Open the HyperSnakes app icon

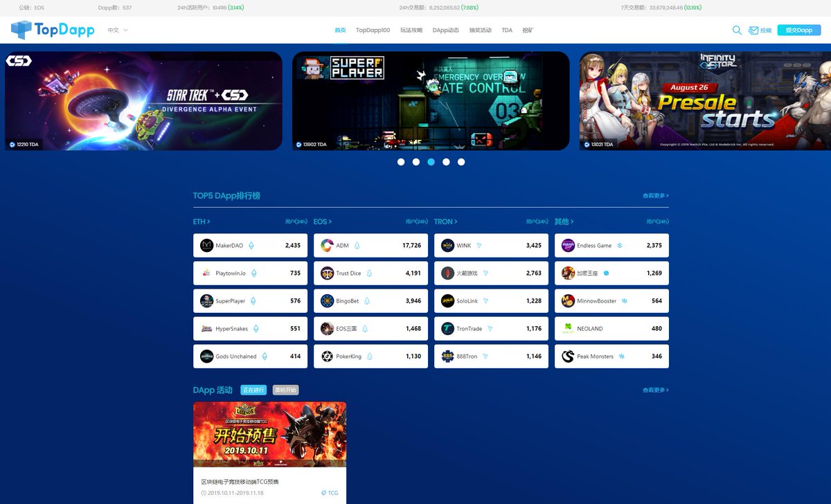tap(206, 329)
